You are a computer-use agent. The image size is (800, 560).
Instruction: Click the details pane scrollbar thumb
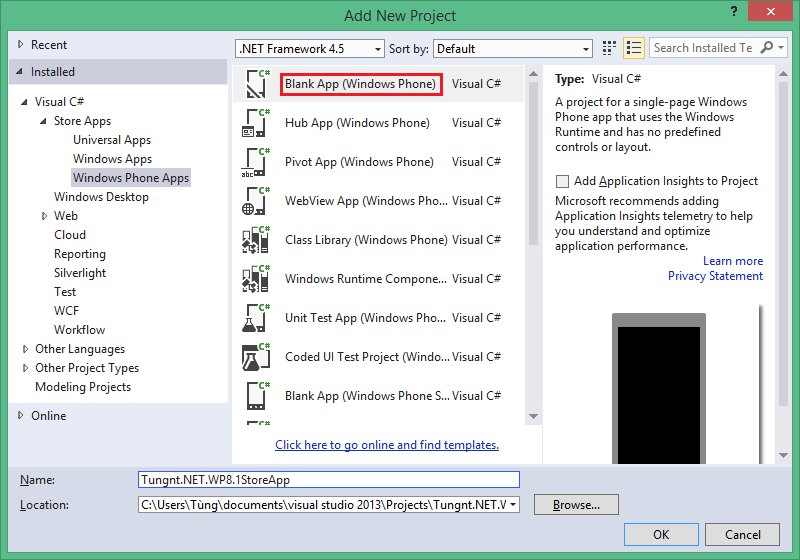coord(783,244)
